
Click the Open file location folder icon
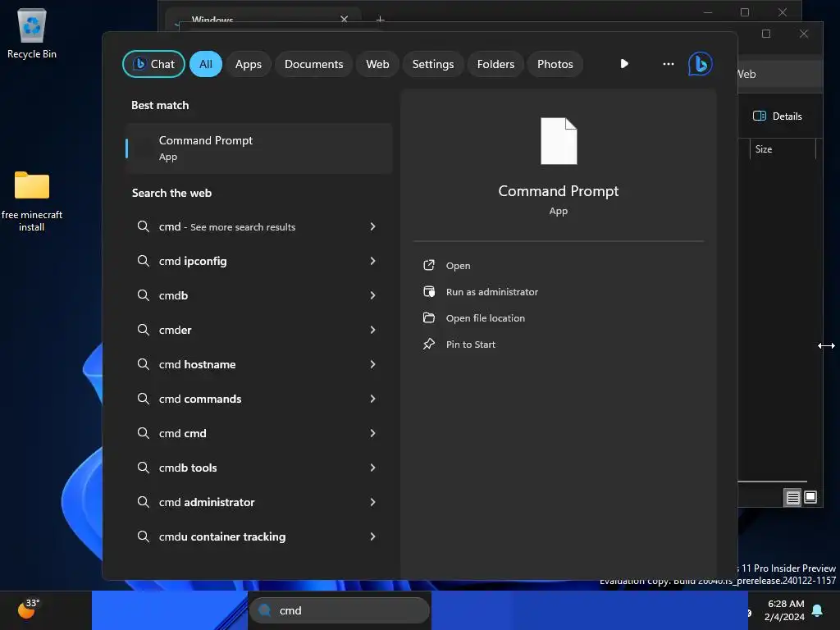tap(429, 317)
